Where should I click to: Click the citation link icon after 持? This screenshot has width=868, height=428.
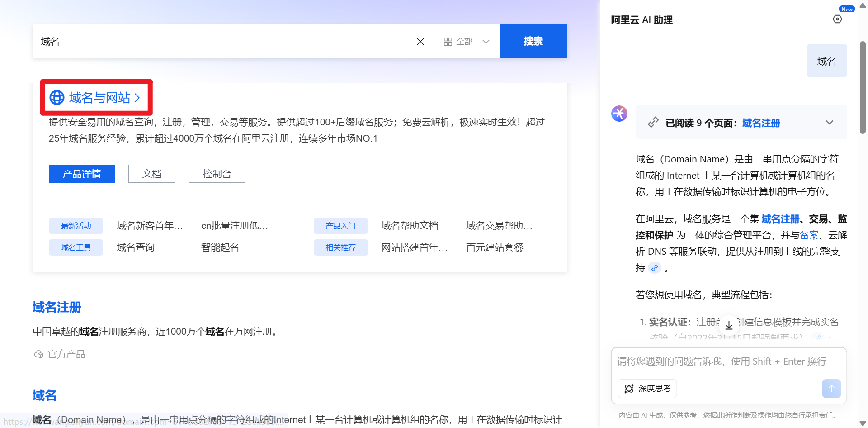655,268
